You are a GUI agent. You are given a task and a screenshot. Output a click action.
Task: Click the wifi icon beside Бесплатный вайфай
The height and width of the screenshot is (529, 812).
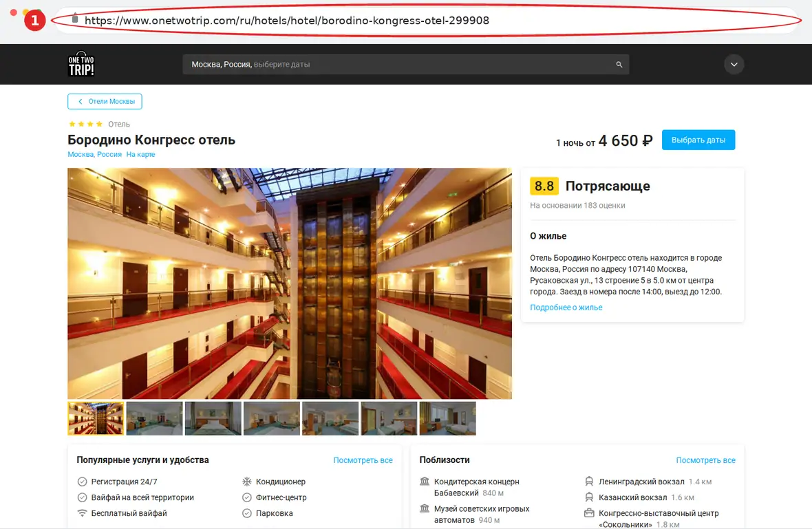[82, 513]
